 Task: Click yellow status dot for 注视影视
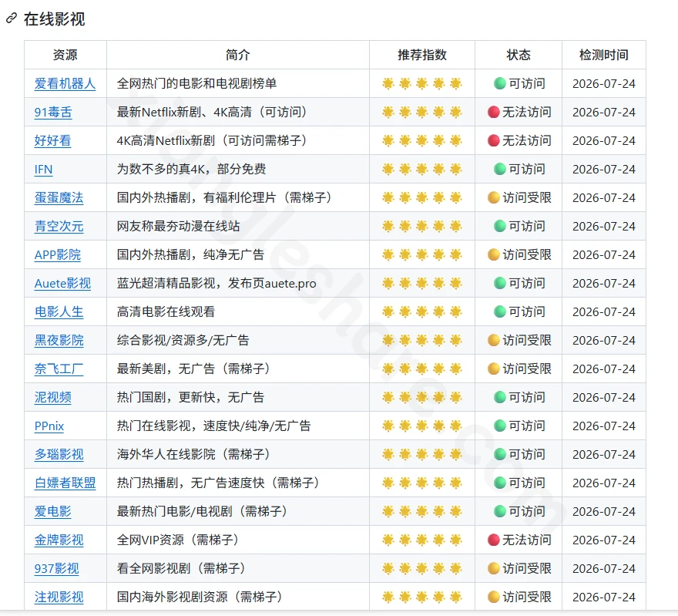coord(494,597)
